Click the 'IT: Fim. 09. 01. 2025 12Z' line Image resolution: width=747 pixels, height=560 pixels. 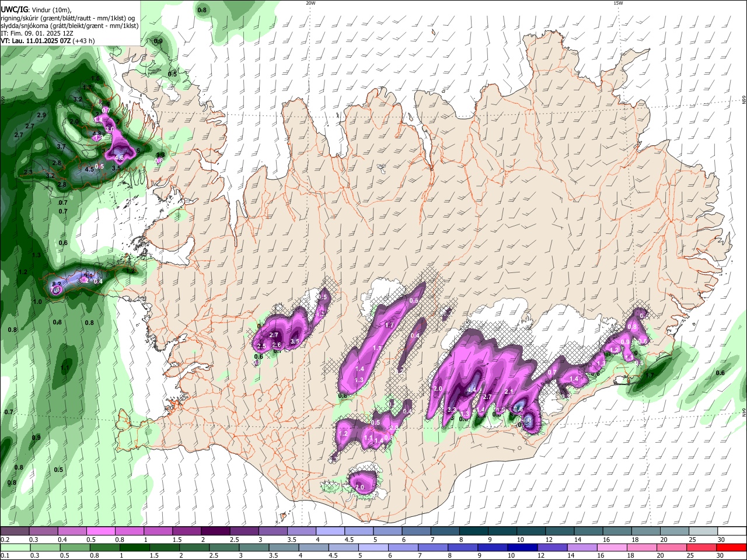coord(37,33)
